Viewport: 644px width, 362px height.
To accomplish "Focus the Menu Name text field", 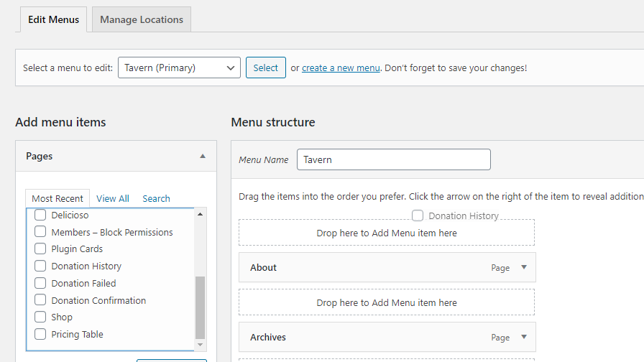I will pos(393,159).
